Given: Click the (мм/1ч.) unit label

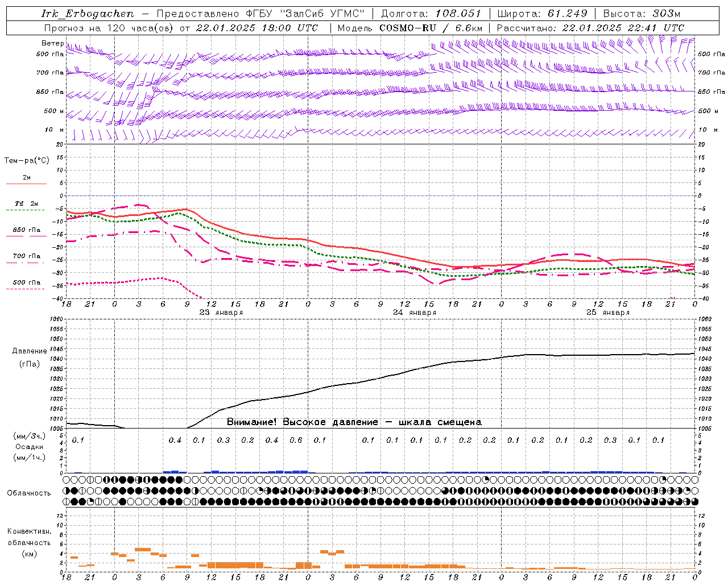Looking at the screenshot, I should (x=29, y=458).
